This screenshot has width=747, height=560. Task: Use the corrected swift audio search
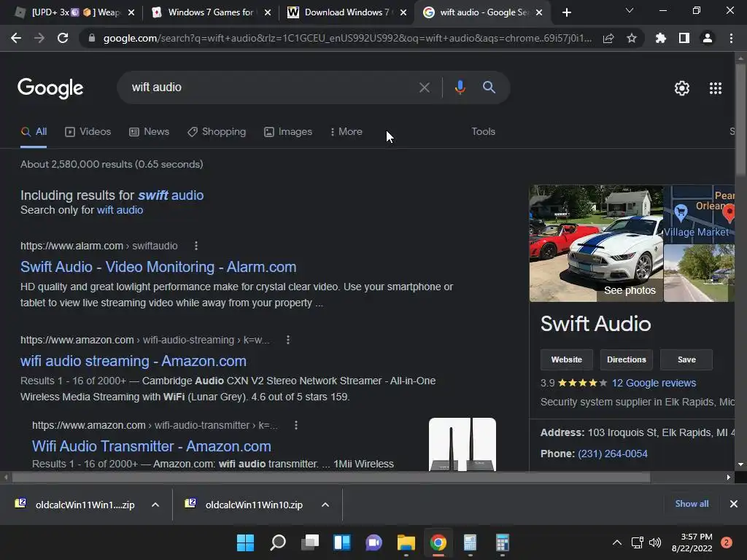click(171, 195)
